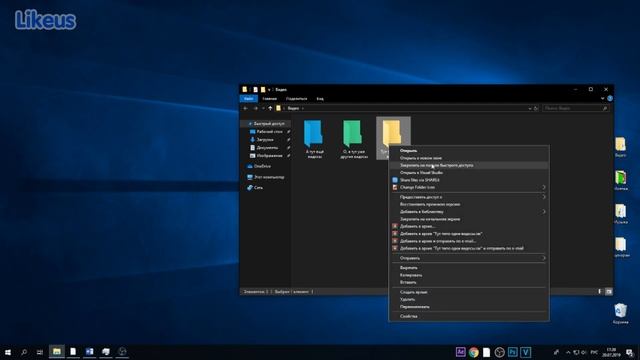
Task: Expand the Добавить в библиотеку submenu
Action: pos(469,212)
